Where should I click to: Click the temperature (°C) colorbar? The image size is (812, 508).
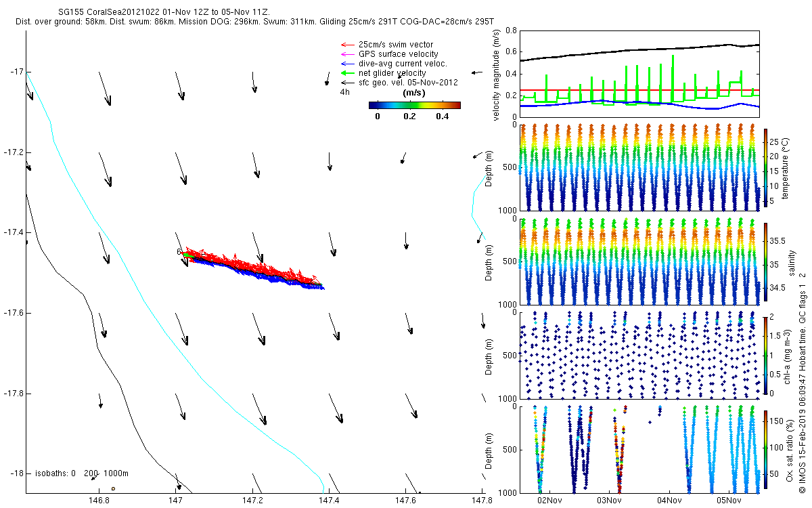pyautogui.click(x=766, y=167)
